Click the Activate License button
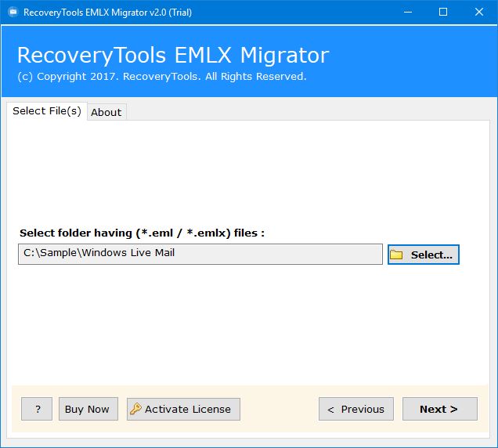498x448 pixels. pos(183,409)
